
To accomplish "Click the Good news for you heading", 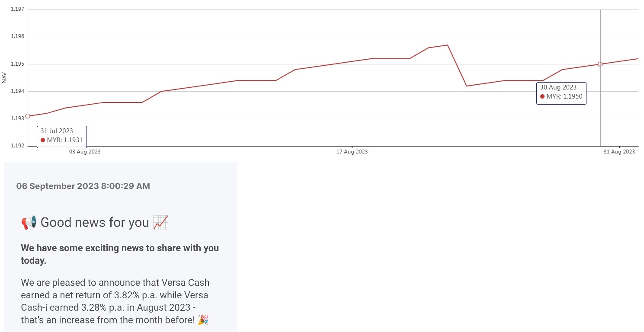I will pos(95,223).
